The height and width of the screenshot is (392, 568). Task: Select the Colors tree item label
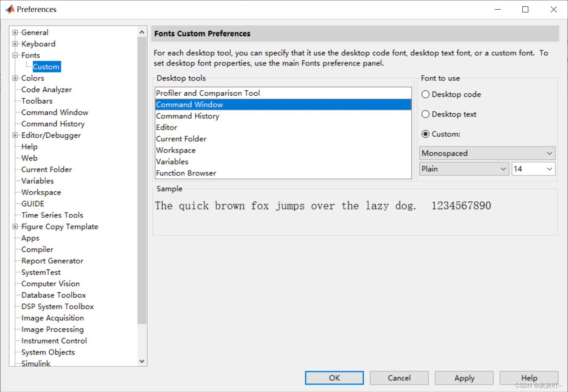point(32,78)
